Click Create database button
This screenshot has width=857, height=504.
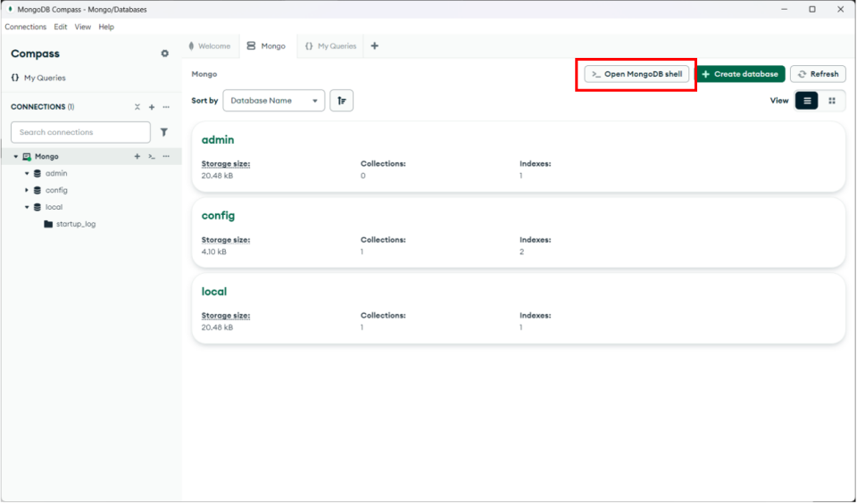tap(740, 74)
